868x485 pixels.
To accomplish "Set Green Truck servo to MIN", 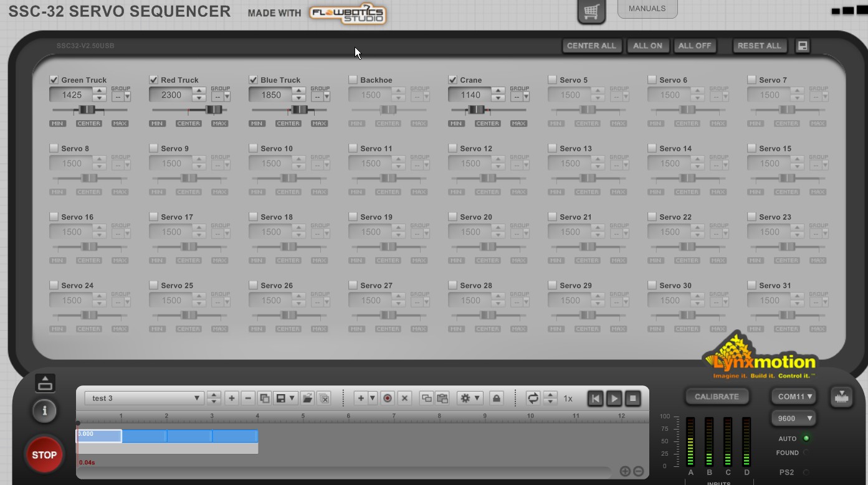I will click(57, 123).
